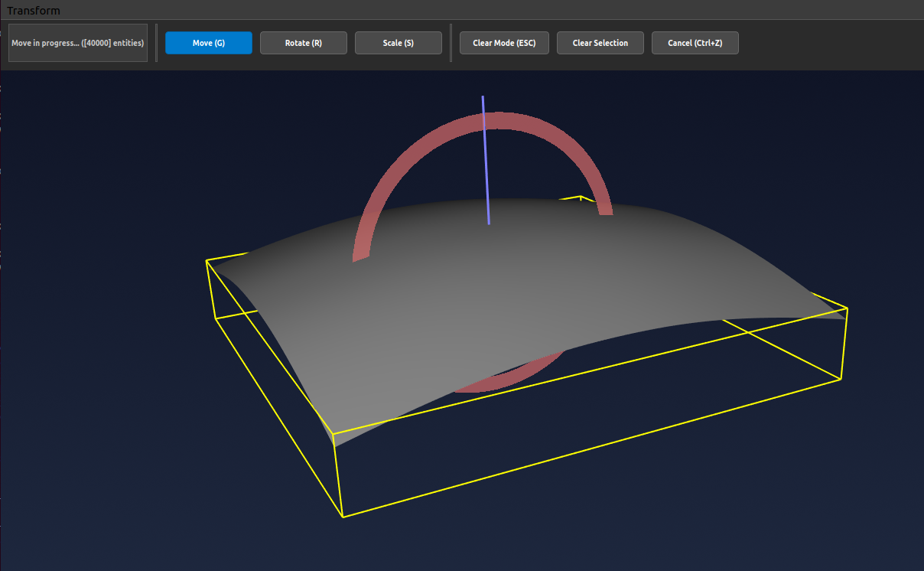Viewport: 924px width, 571px height.
Task: Switch to Rotate (R) mode
Action: pyautogui.click(x=303, y=43)
